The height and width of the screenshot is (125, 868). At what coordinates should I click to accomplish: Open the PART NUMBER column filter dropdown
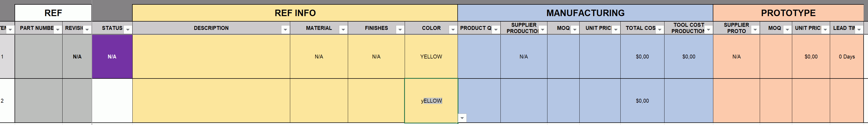(x=58, y=30)
